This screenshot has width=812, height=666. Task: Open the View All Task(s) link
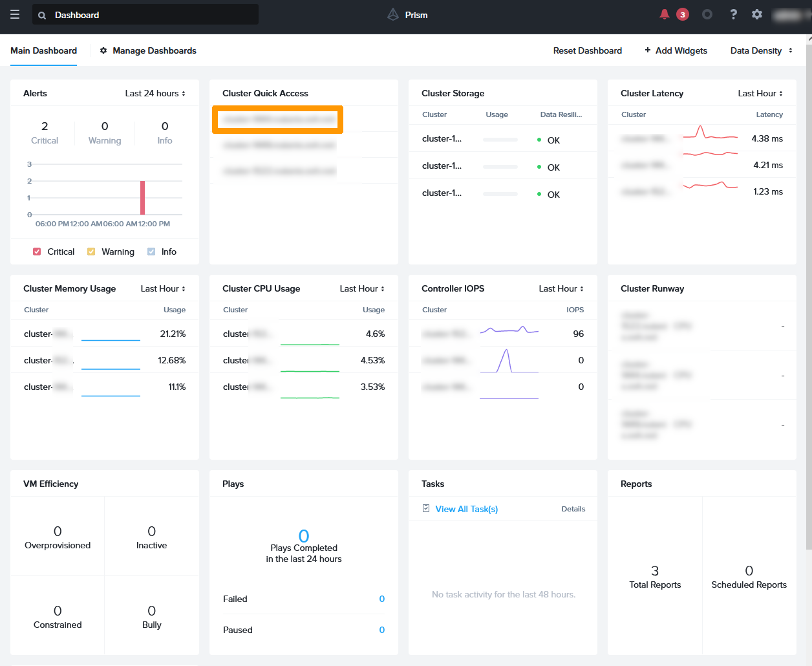coord(466,509)
